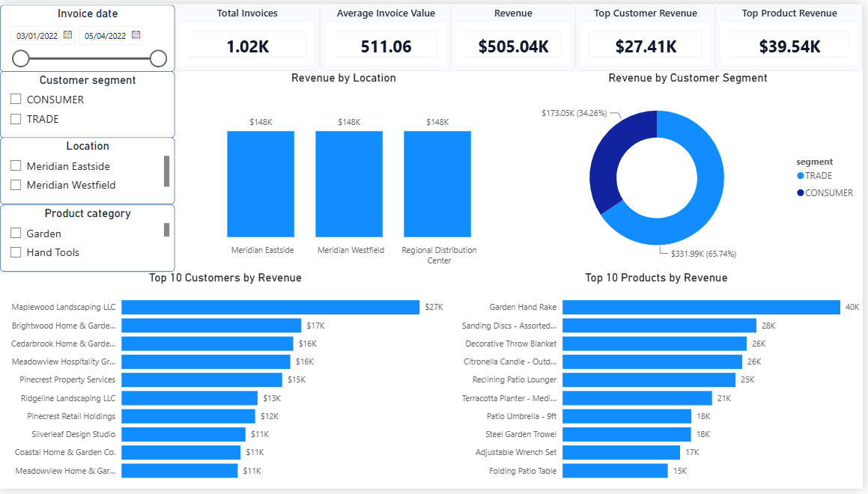
Task: Click the Invoice date slicer header
Action: point(88,13)
